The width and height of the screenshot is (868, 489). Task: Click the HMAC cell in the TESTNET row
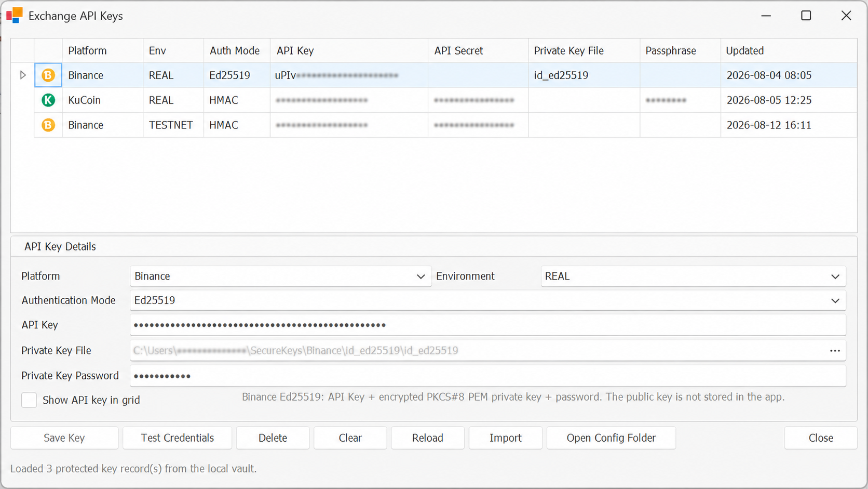(x=237, y=125)
